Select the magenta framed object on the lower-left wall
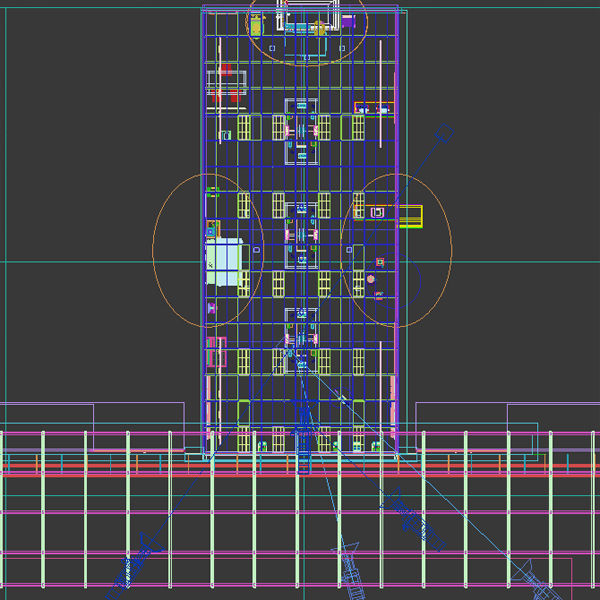 217,352
